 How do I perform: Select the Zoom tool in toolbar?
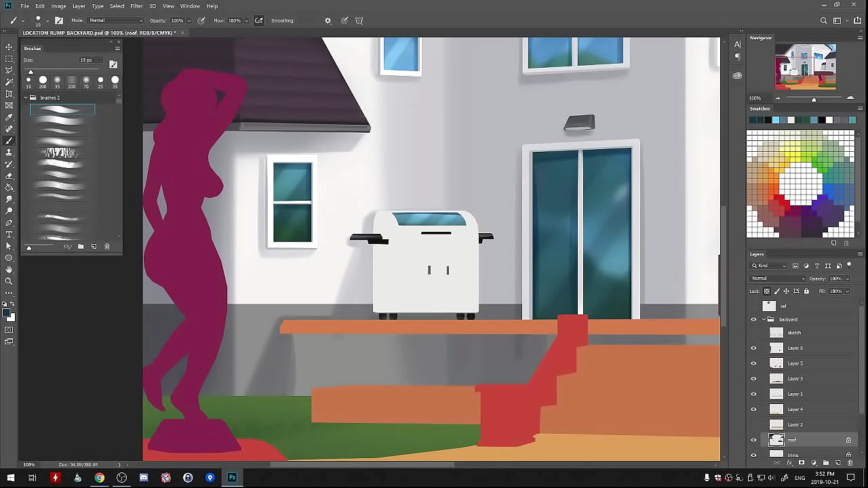point(9,281)
